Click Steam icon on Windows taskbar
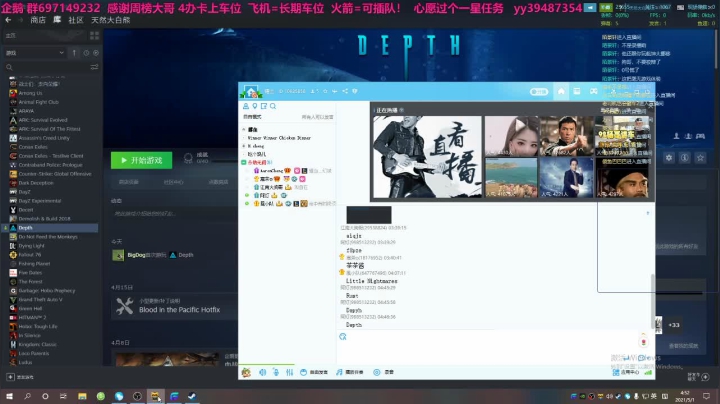Screen dimensions: 720x404 point(192,396)
